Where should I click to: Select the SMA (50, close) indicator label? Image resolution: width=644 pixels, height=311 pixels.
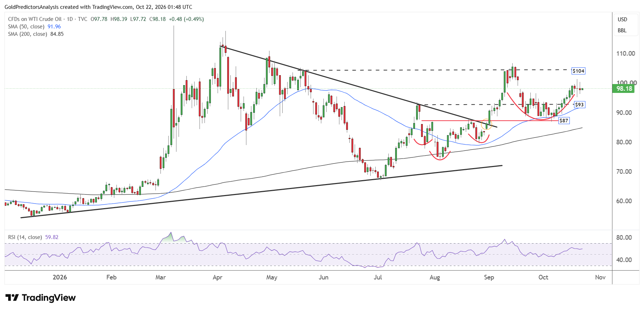click(x=26, y=27)
